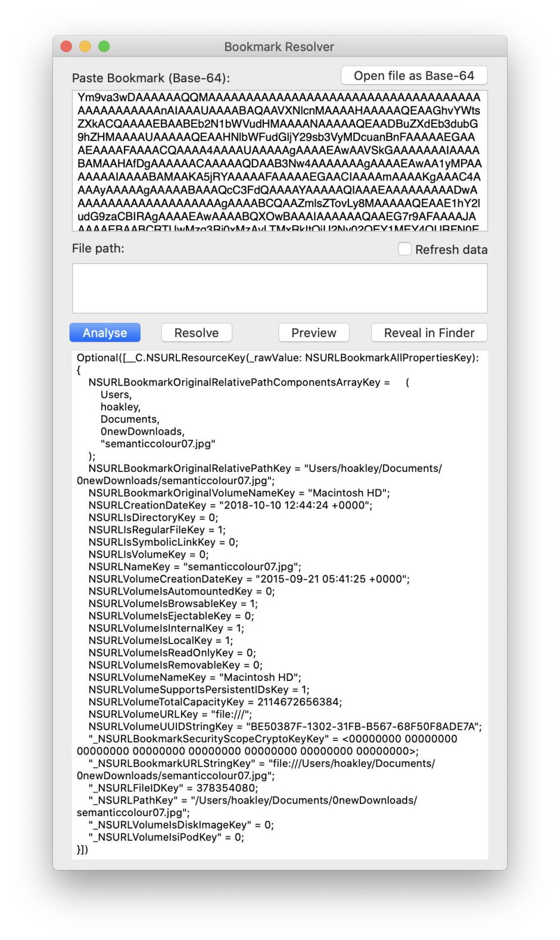The width and height of the screenshot is (560, 940).
Task: Click Reveal in Finder
Action: [429, 333]
